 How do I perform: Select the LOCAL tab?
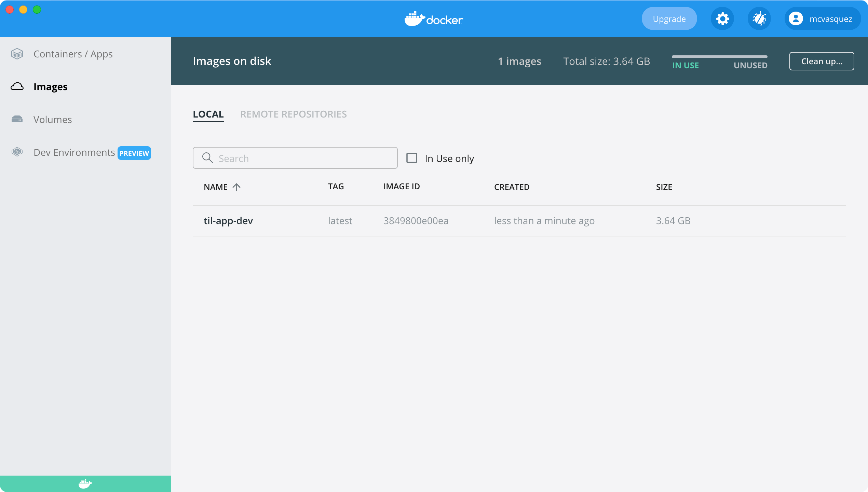(x=208, y=114)
